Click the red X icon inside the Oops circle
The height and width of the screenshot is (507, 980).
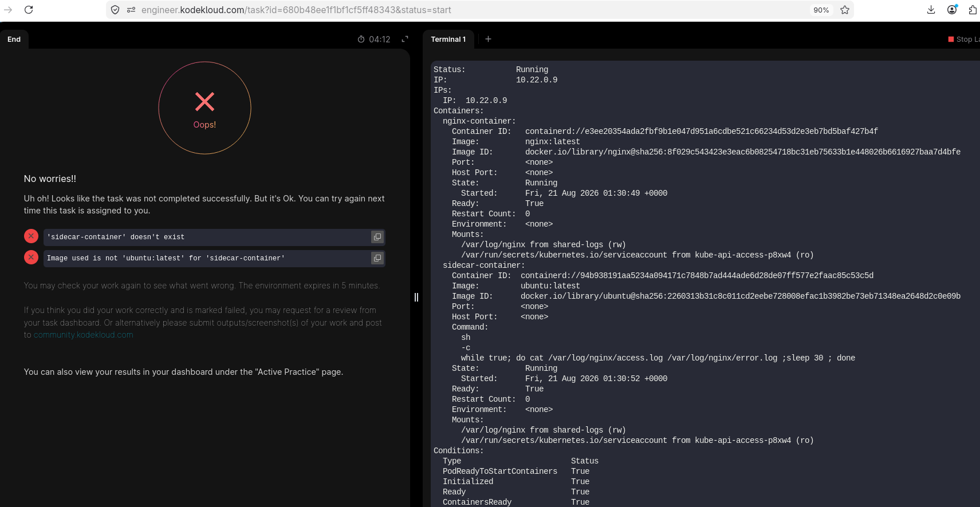coord(204,102)
